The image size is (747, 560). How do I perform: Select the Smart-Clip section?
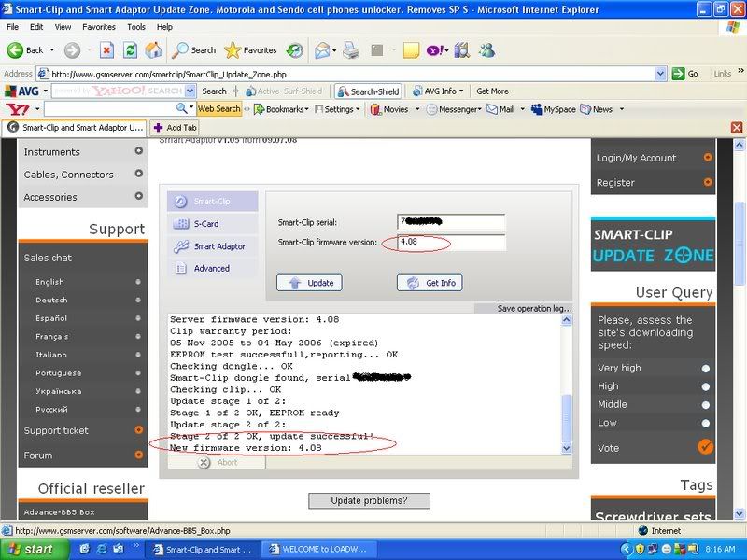(x=213, y=202)
